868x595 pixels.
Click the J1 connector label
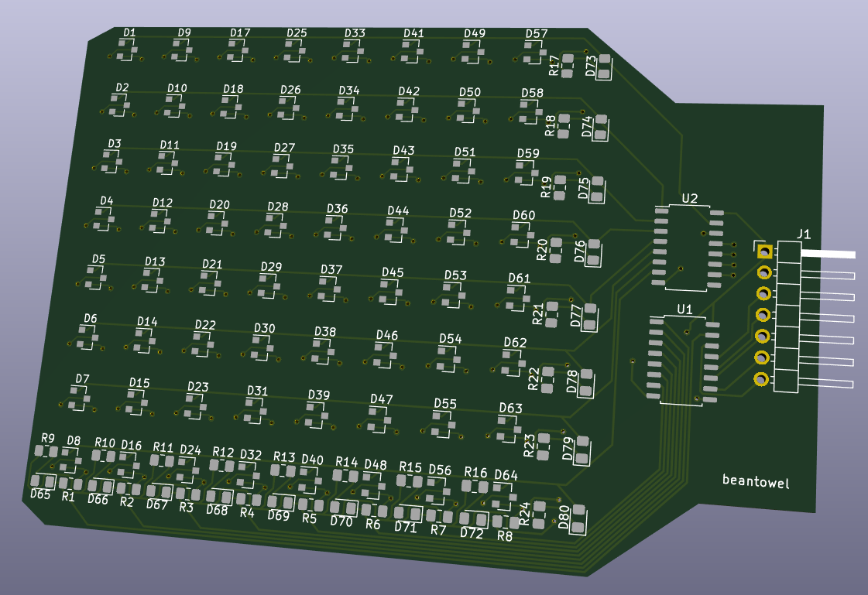click(804, 234)
